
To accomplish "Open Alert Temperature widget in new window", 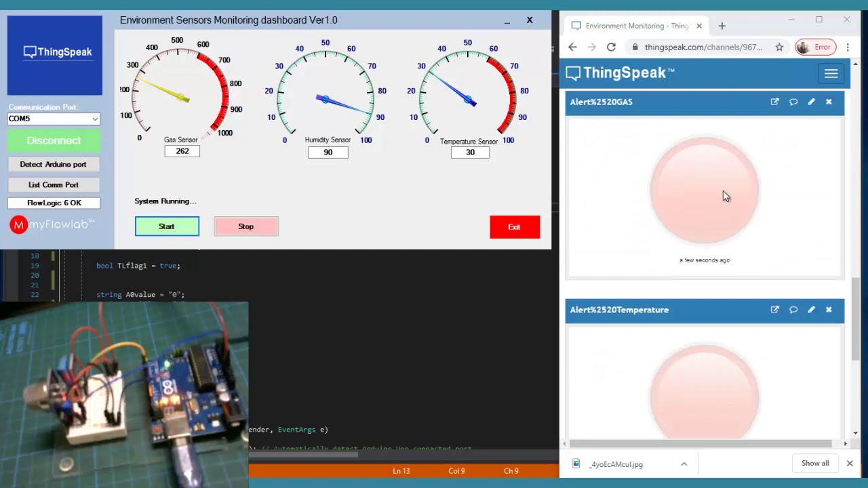I will 774,310.
